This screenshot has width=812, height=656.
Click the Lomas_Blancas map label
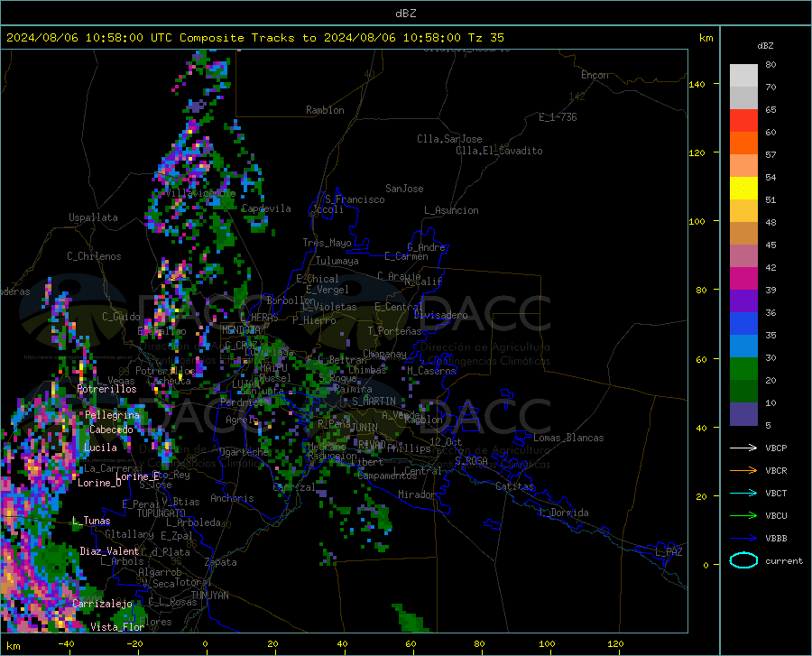coord(568,438)
